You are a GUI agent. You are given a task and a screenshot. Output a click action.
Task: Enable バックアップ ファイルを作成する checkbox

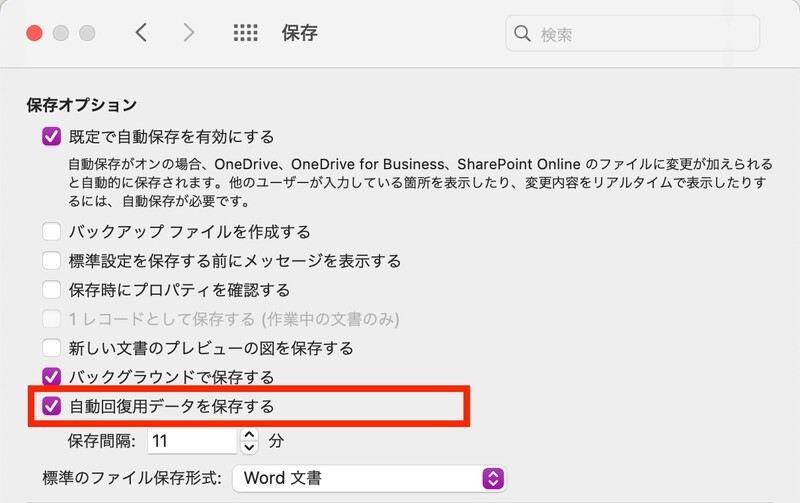tap(52, 232)
